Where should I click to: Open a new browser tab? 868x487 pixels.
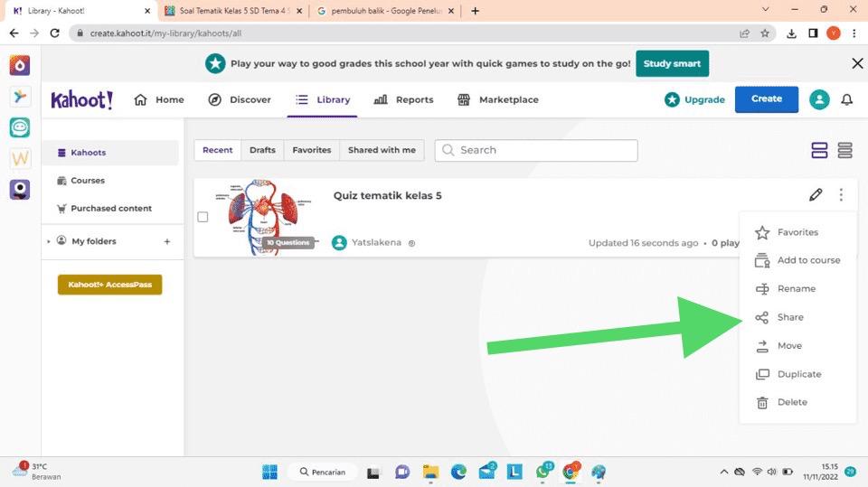[475, 11]
